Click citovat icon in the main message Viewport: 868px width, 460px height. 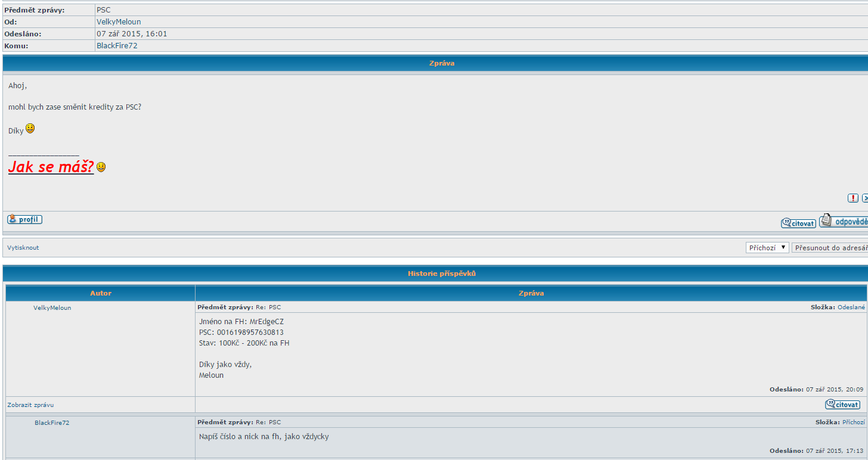point(798,223)
